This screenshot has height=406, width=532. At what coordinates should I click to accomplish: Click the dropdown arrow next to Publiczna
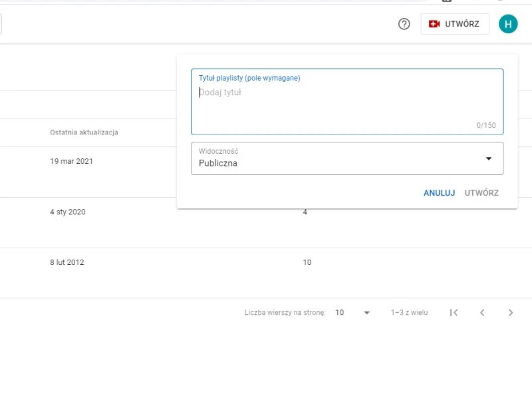pos(489,158)
